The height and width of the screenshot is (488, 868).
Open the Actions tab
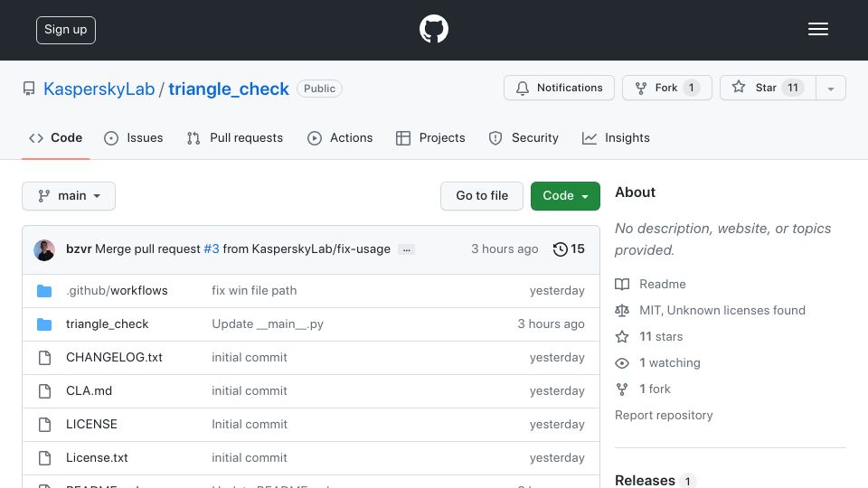coord(340,137)
